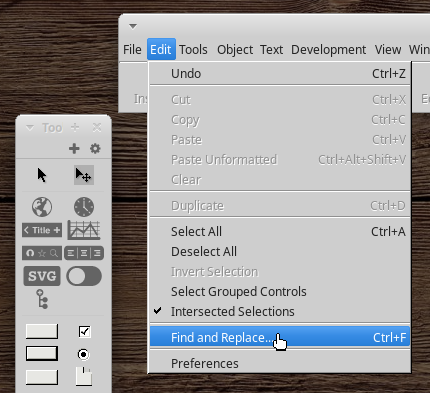Choose the line graph widget icon
The width and height of the screenshot is (430, 393).
click(84, 230)
